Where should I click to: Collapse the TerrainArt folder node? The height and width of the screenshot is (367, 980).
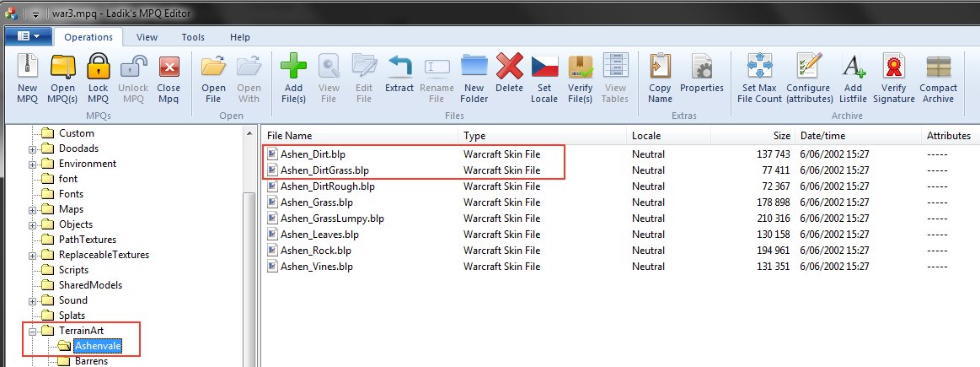(x=33, y=332)
